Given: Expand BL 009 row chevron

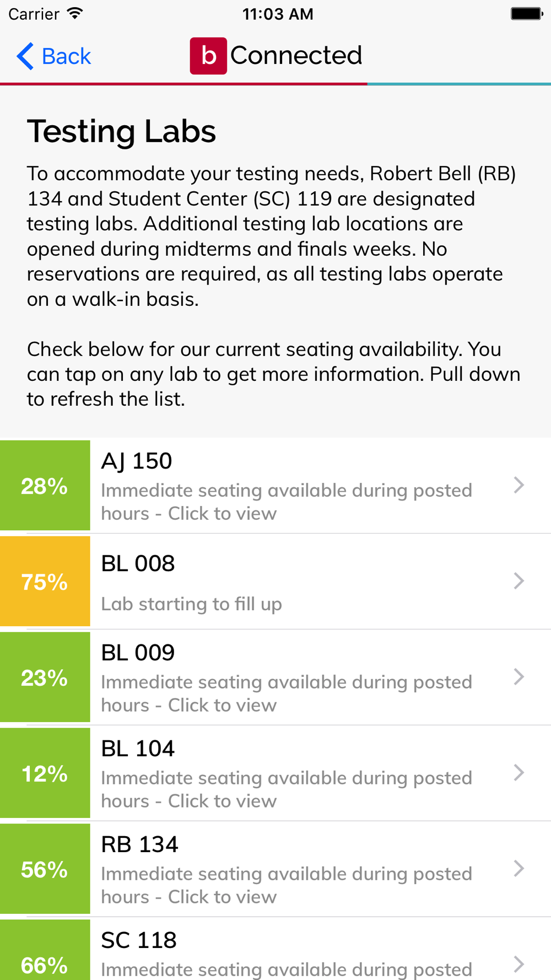Looking at the screenshot, I should pos(518,677).
